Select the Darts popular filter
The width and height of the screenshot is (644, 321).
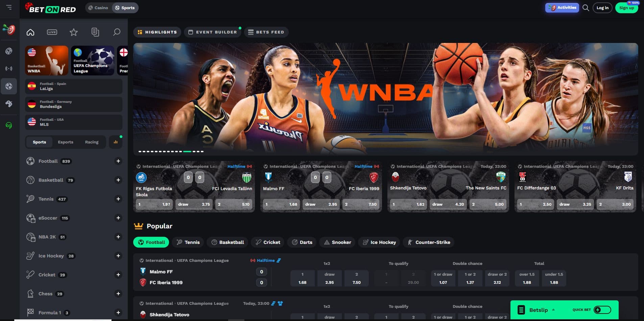(x=302, y=242)
